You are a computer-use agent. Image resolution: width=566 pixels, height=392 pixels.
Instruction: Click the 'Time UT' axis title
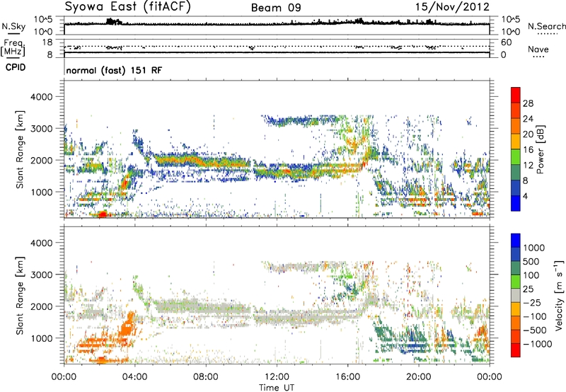[x=277, y=388]
